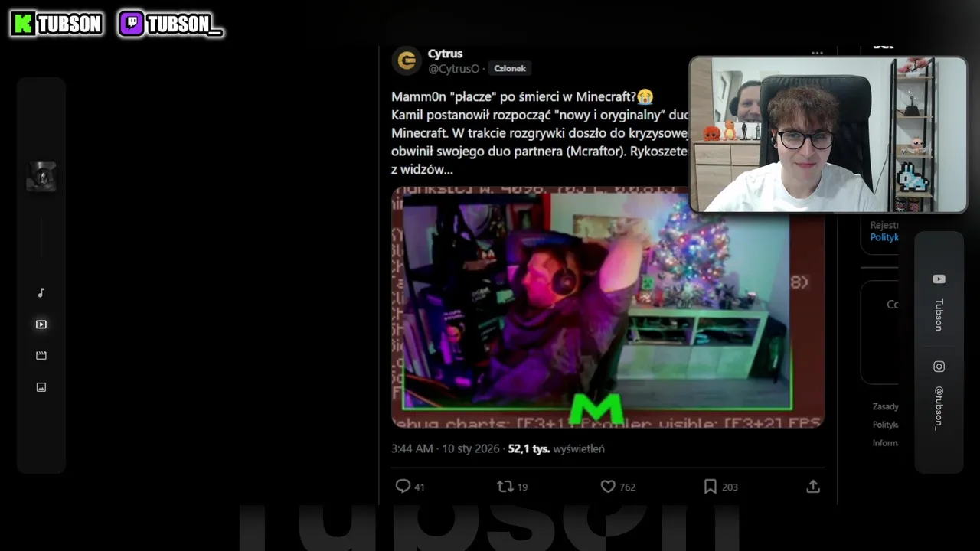Open the Cytrus display name link

click(445, 54)
